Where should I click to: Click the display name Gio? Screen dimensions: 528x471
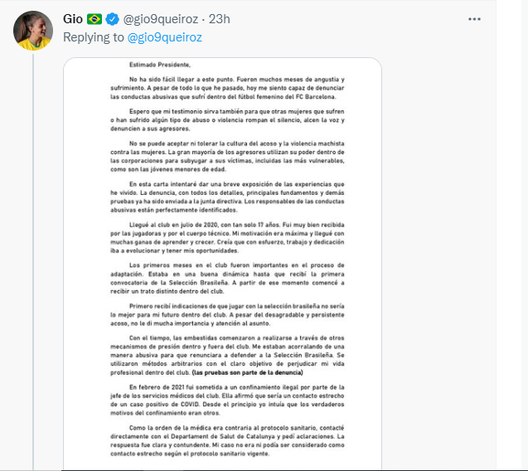73,19
